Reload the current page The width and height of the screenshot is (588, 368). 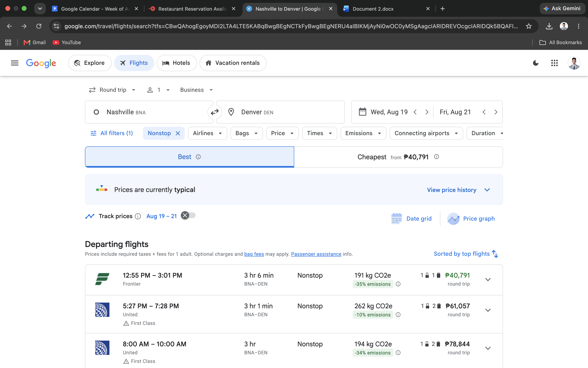[x=39, y=26]
